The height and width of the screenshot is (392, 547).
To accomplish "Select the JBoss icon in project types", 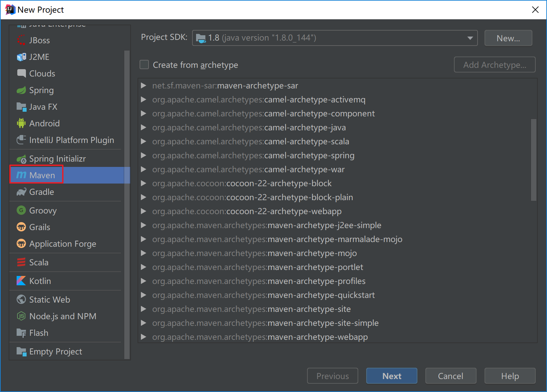I will coord(21,40).
